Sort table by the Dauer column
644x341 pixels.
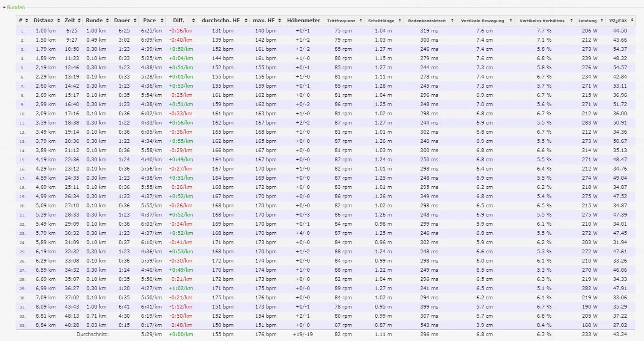[x=133, y=21]
